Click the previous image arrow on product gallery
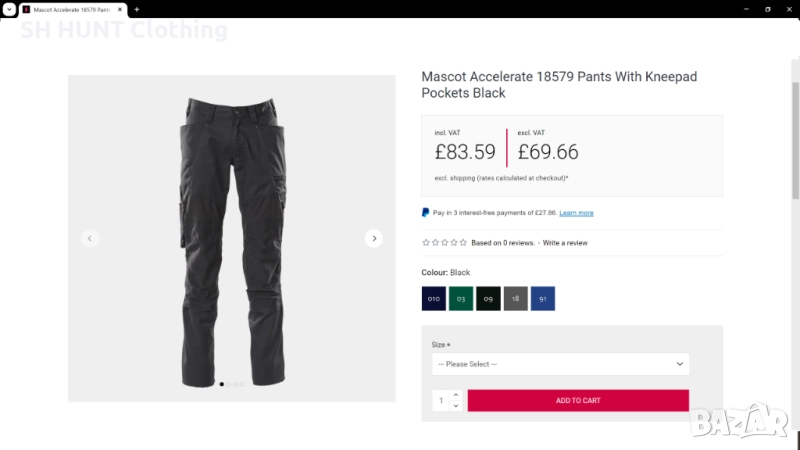This screenshot has height=450, width=800. 90,238
